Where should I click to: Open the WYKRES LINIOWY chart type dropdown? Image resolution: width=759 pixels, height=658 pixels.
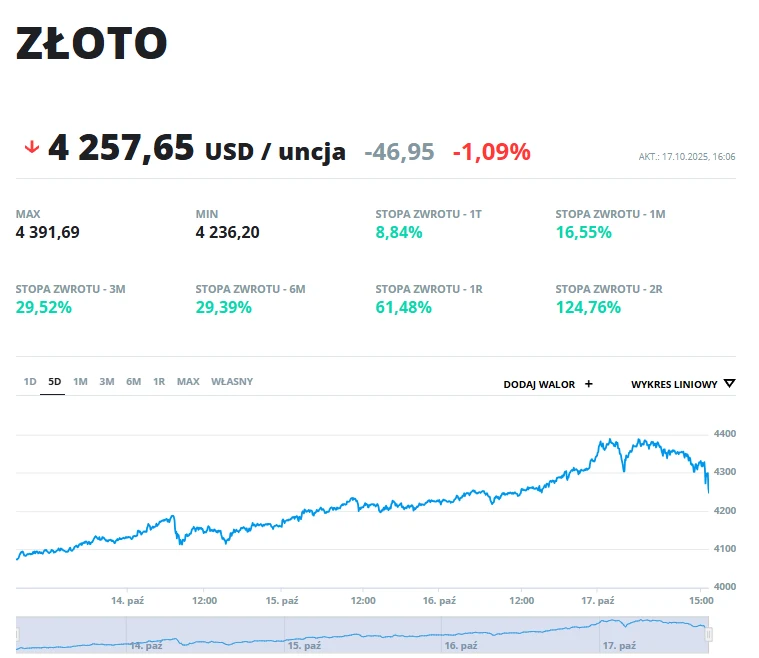682,383
